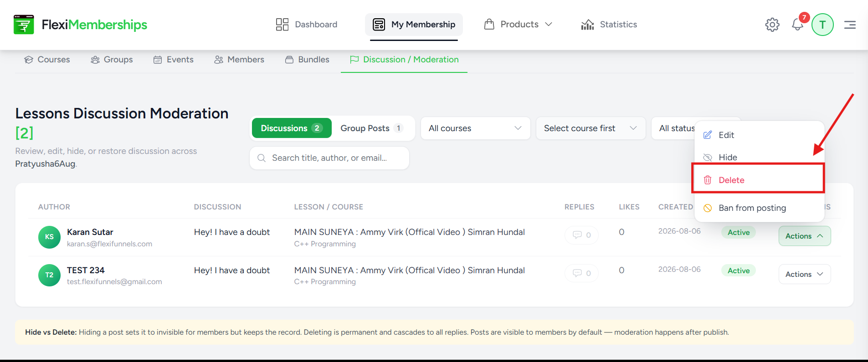Click the red trash Delete icon
The width and height of the screenshot is (868, 362).
coord(708,180)
